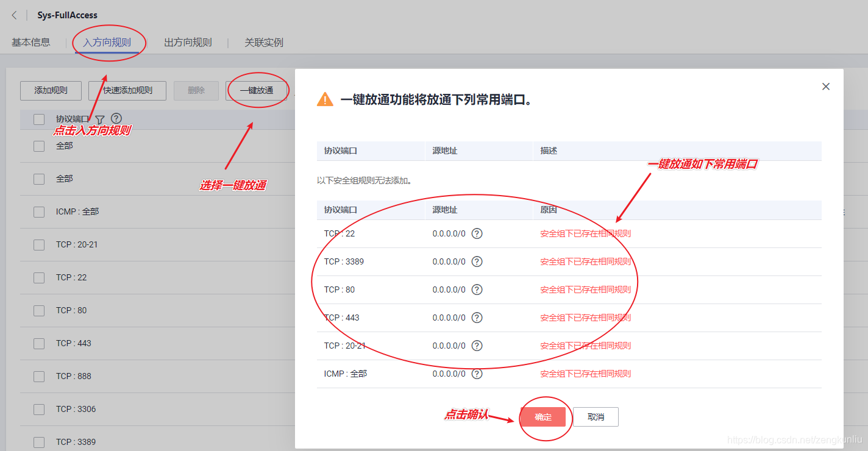The height and width of the screenshot is (451, 868).
Task: Select the TCP : 3306 rule checkbox
Action: click(39, 410)
